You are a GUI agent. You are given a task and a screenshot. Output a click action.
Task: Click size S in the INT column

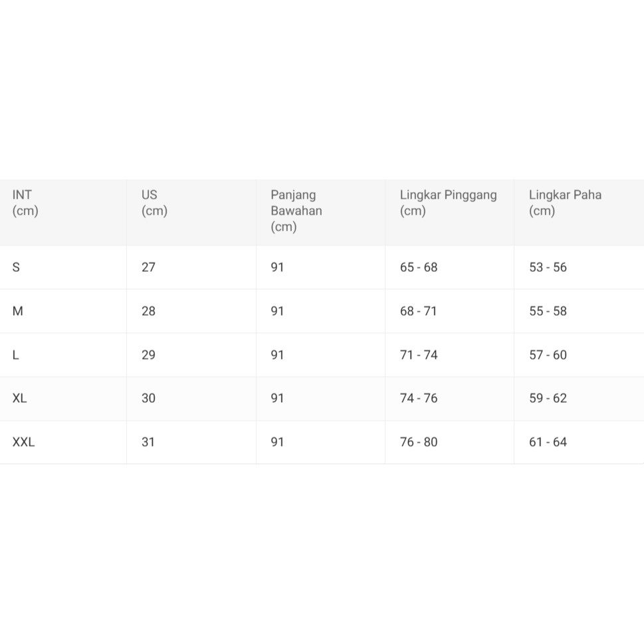pos(17,267)
